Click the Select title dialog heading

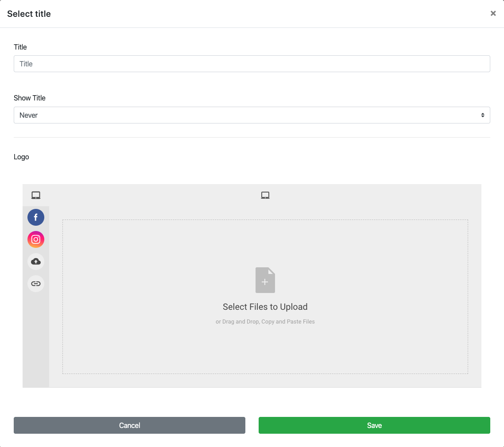click(29, 14)
